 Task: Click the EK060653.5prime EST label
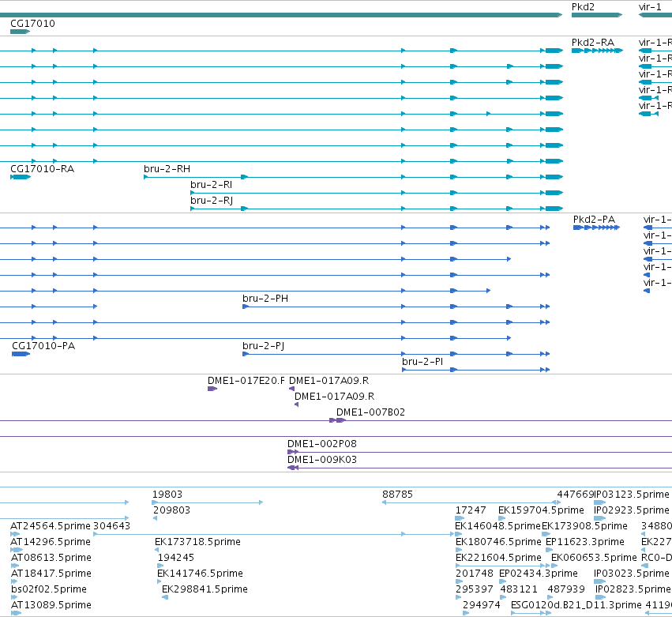click(x=594, y=558)
